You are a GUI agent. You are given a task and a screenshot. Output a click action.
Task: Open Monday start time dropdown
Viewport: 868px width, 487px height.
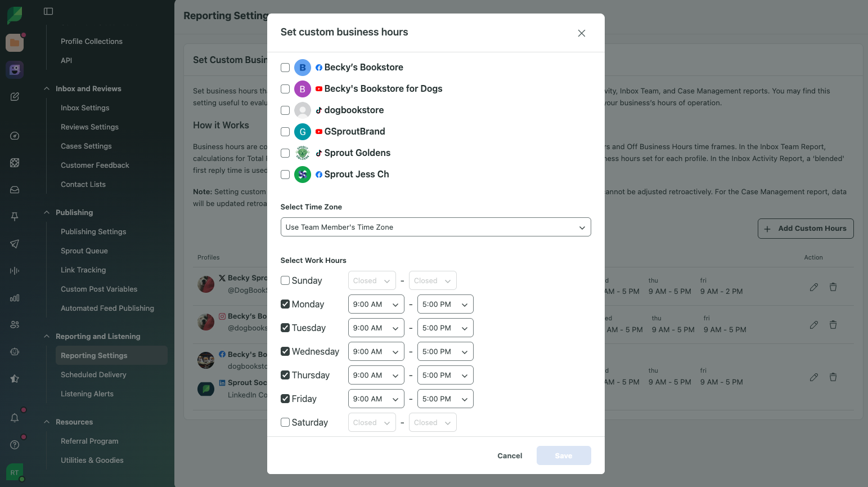[x=376, y=304]
